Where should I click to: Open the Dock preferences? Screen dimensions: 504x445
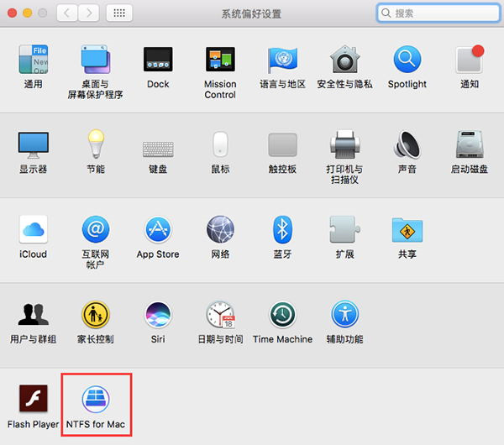[158, 60]
